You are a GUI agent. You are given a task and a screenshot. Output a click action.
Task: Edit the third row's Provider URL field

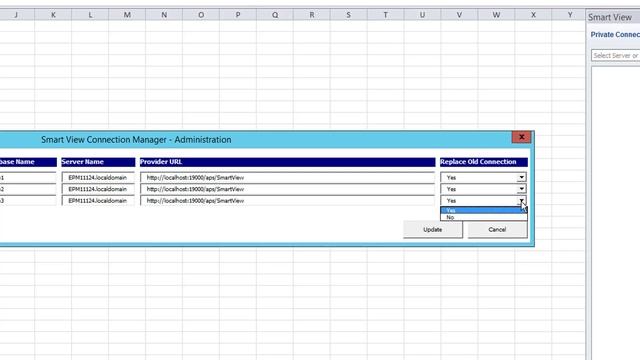pos(287,200)
